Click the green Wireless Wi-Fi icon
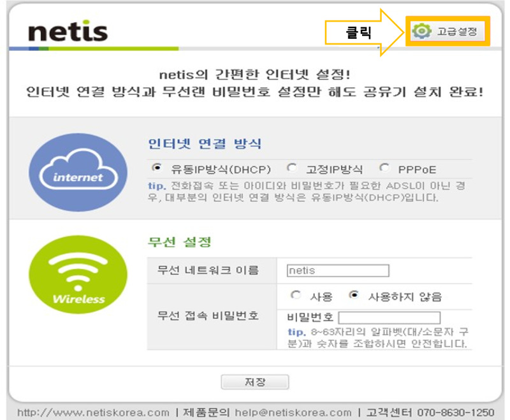This screenshot has height=420, width=510. coord(78,275)
